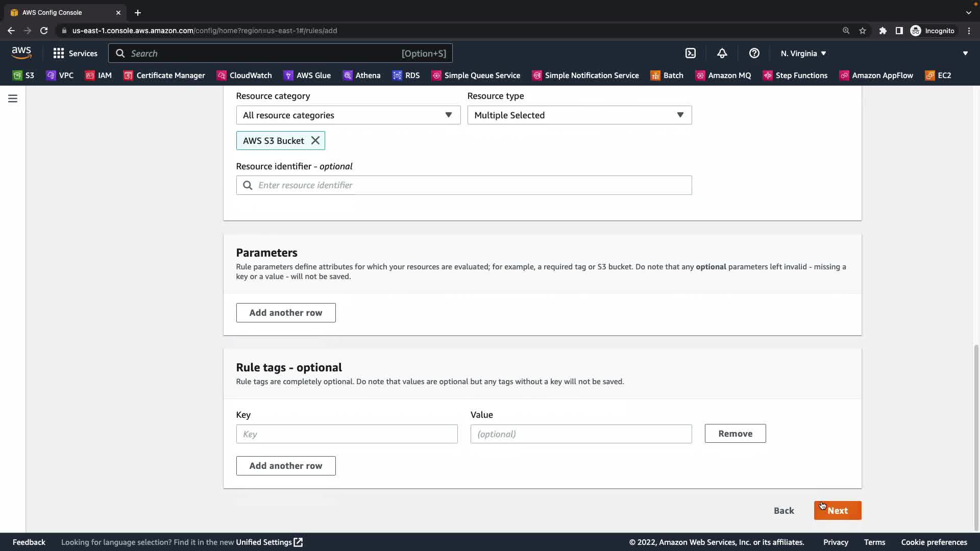Open the CloudWatch bookmark shortcut
This screenshot has height=551, width=980.
point(244,76)
